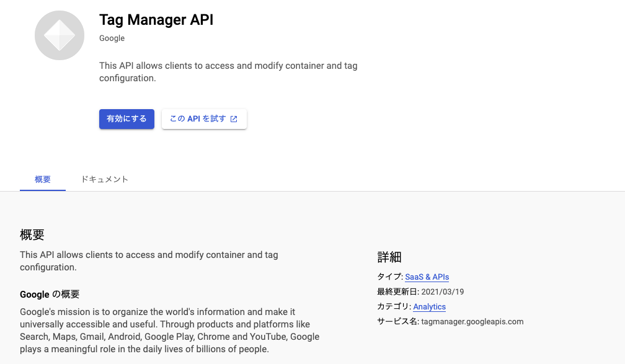Viewport: 625px width, 364px height.
Task: Click the カテゴリ label in details
Action: [392, 307]
